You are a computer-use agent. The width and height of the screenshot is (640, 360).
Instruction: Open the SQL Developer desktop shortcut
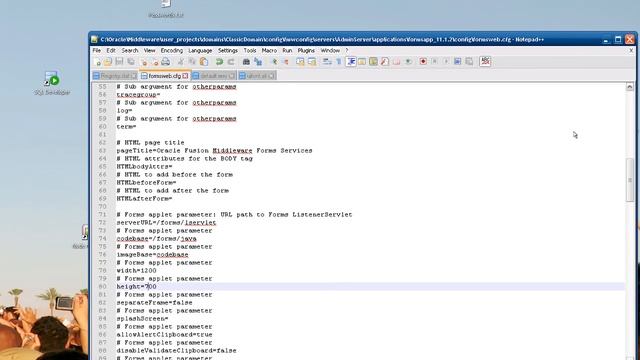(x=52, y=83)
